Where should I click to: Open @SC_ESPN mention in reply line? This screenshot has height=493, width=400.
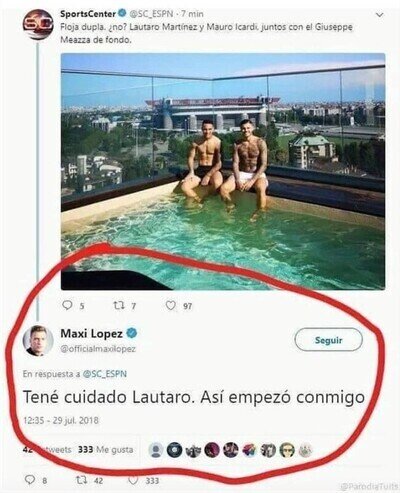[104, 374]
